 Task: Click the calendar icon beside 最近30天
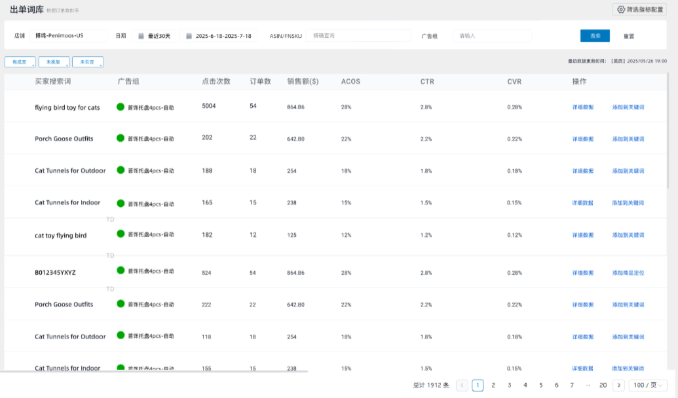click(141, 36)
